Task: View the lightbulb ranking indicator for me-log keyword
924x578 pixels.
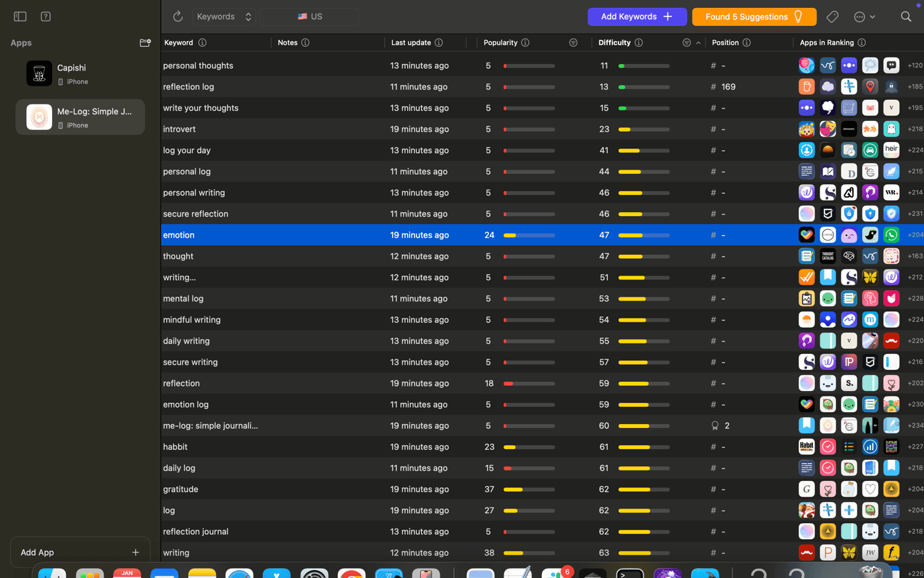Action: [x=713, y=425]
